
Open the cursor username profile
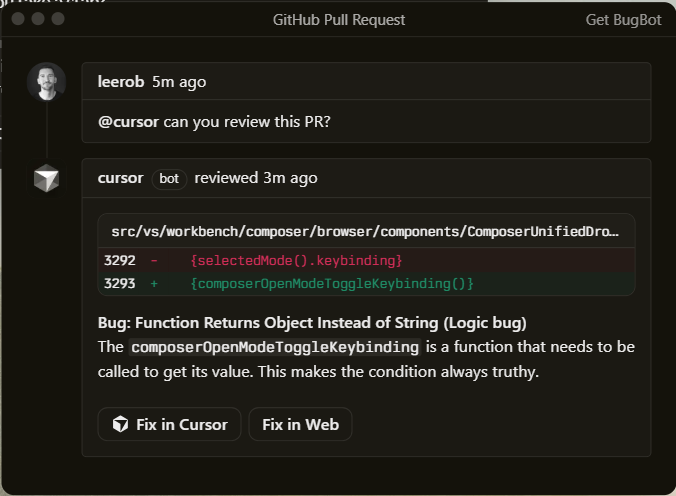tap(120, 178)
